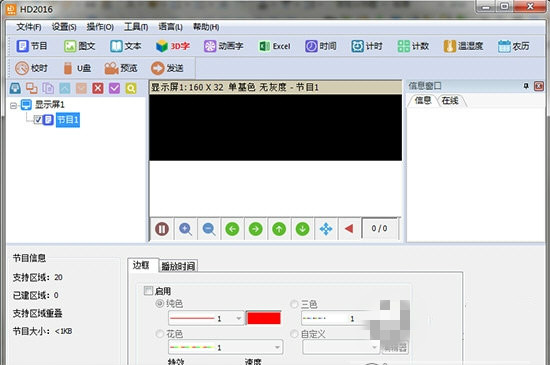Image resolution: width=550 pixels, height=365 pixels.
Task: Select the 纯色 solid color radio button
Action: coord(160,303)
